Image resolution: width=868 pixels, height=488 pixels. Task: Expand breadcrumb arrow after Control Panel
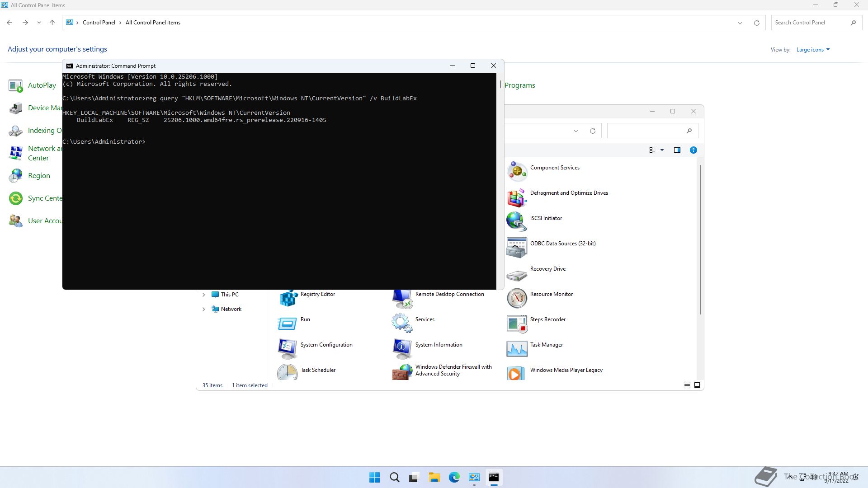[120, 23]
